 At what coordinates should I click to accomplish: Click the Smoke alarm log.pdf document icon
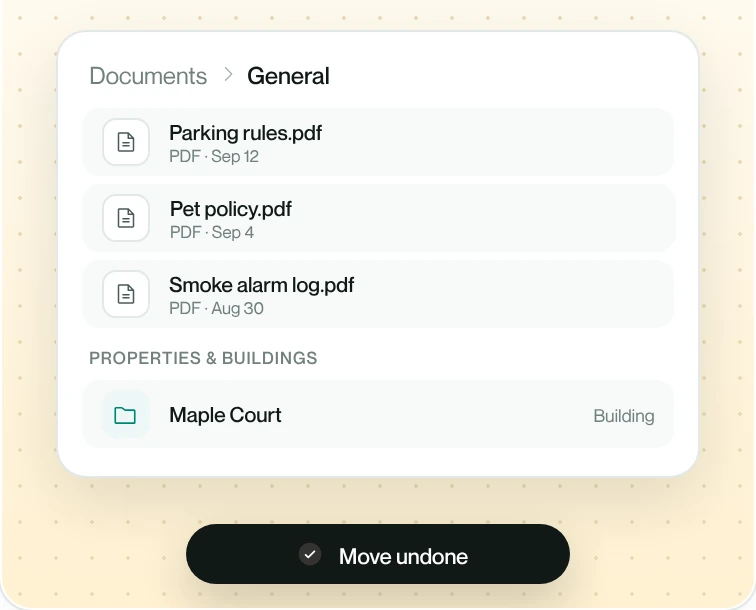pos(126,294)
